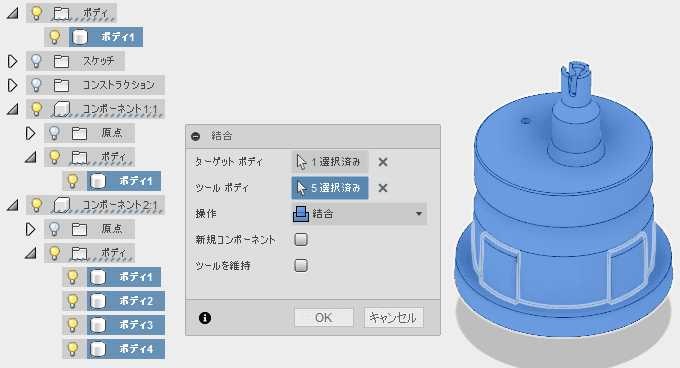
Task: Select ボディ4 in the browser tree
Action: 125,349
